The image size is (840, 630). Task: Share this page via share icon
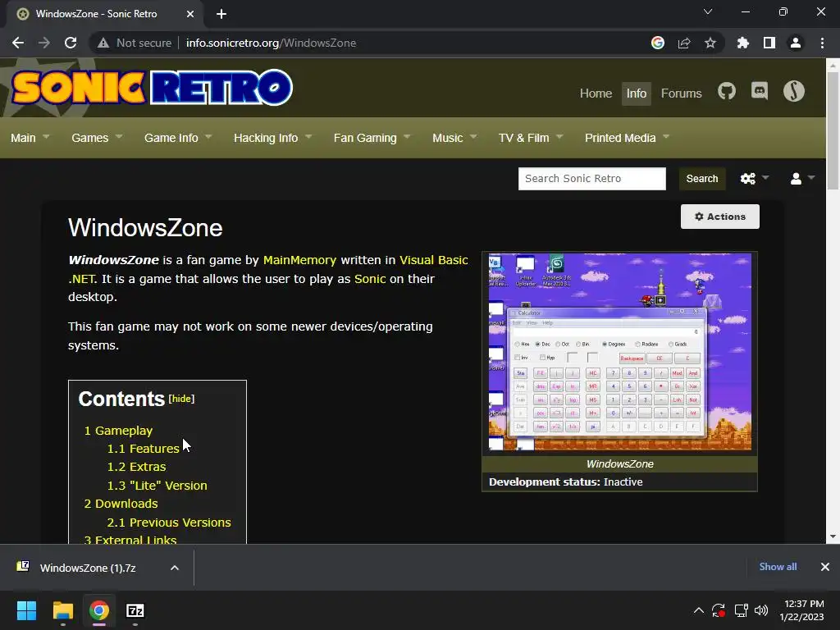[x=684, y=43]
